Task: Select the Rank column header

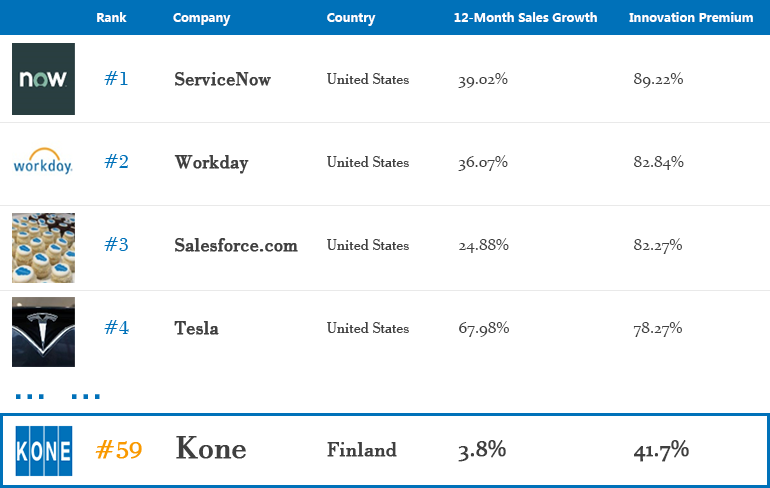Action: (x=111, y=18)
